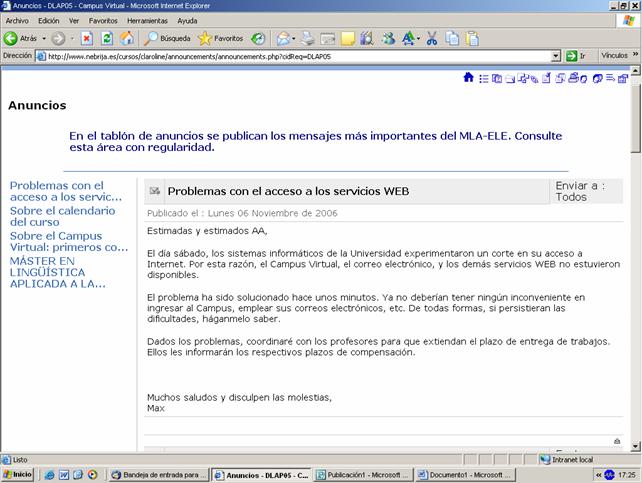Click the clipboard paste icon
This screenshot has width=642, height=483.
click(x=472, y=38)
